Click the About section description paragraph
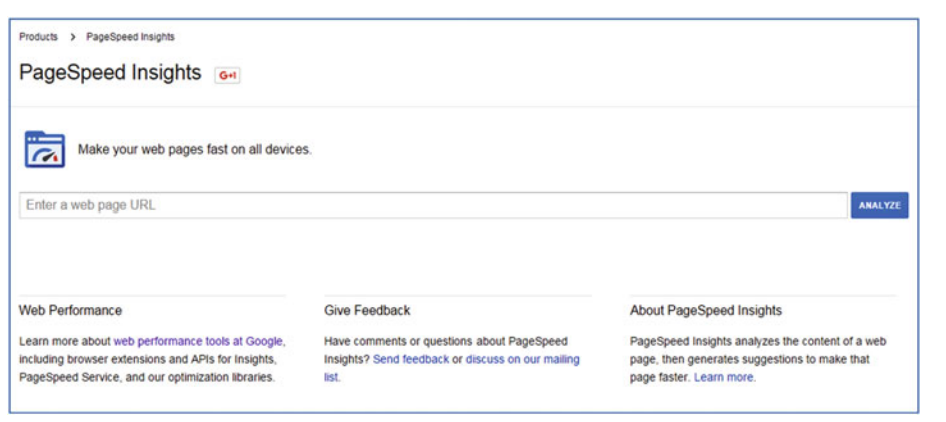 758,360
